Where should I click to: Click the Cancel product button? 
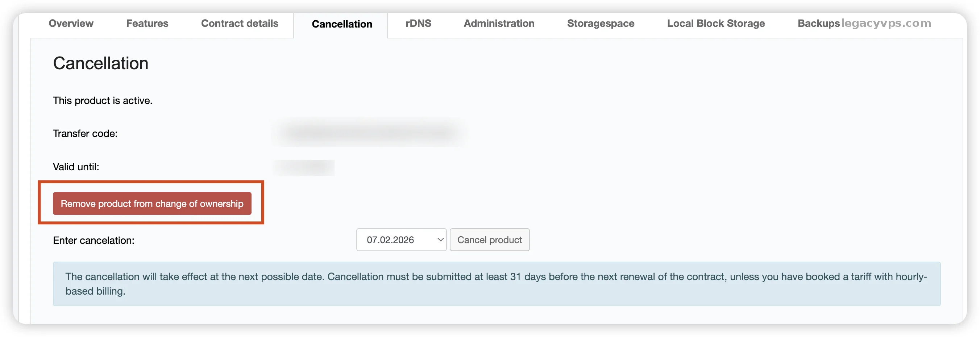(x=489, y=240)
